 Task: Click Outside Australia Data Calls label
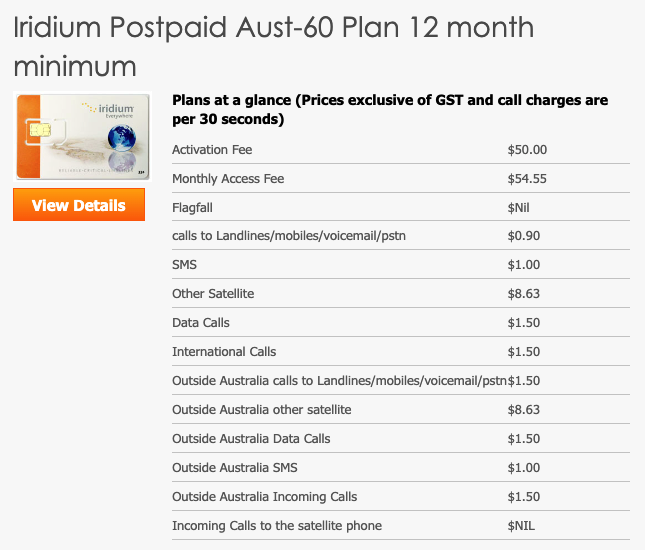251,438
